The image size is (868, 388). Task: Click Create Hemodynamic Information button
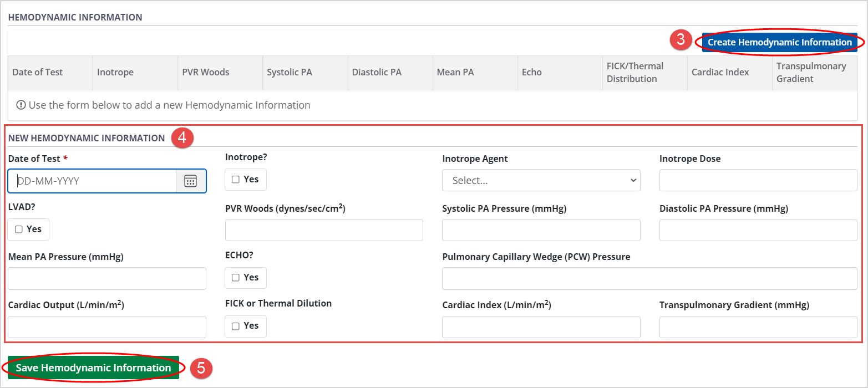point(779,42)
